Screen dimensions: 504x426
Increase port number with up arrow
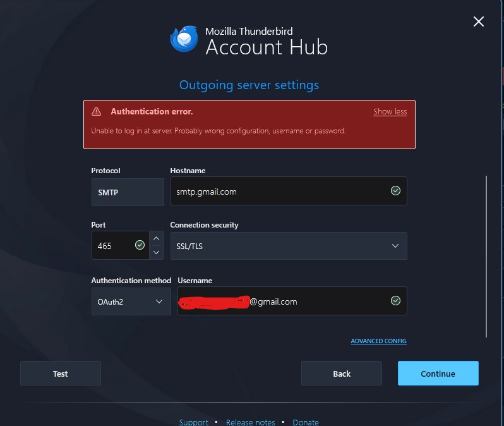pyautogui.click(x=157, y=238)
